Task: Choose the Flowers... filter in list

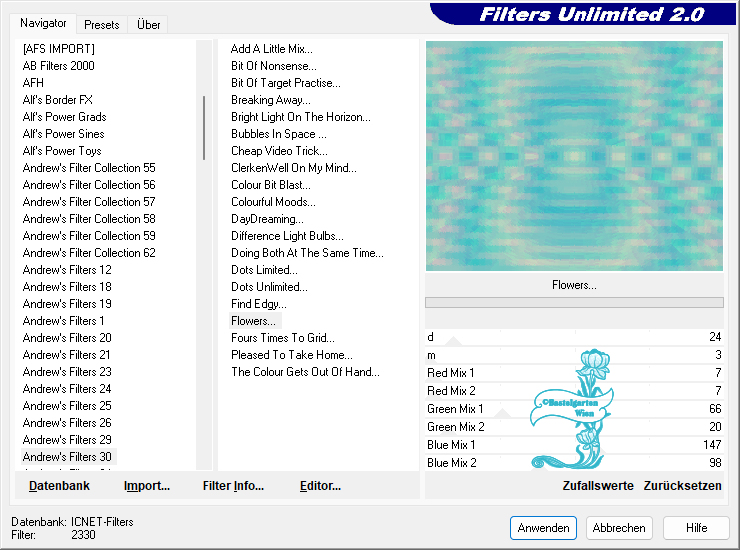Action: point(253,321)
